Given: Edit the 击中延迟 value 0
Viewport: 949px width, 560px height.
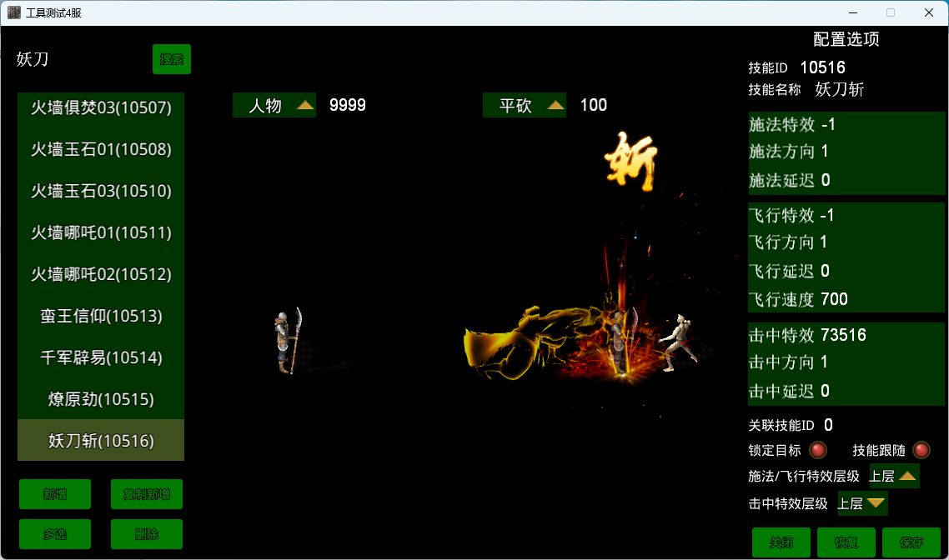Looking at the screenshot, I should 825,391.
